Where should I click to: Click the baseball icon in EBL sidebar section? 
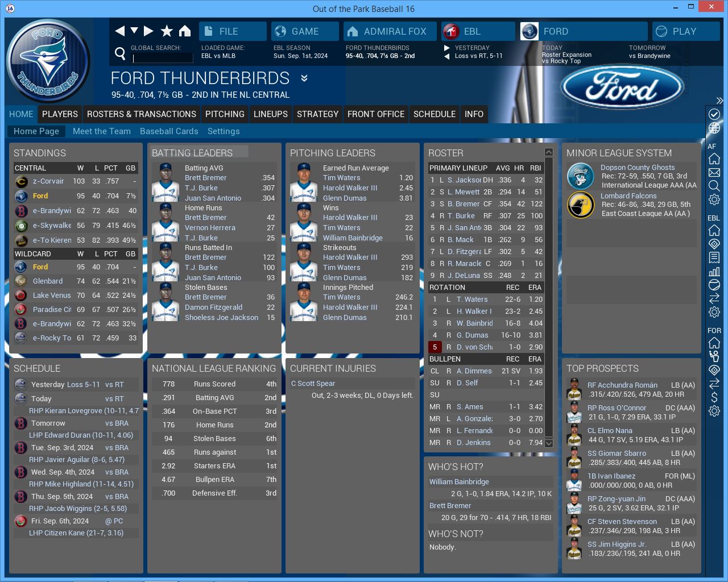[714, 285]
